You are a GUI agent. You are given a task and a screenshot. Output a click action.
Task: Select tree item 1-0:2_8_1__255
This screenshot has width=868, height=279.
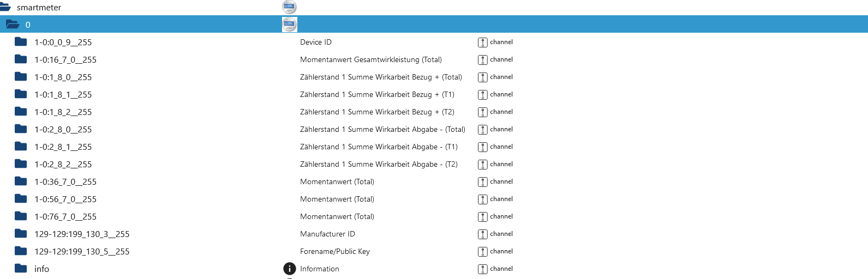[63, 147]
